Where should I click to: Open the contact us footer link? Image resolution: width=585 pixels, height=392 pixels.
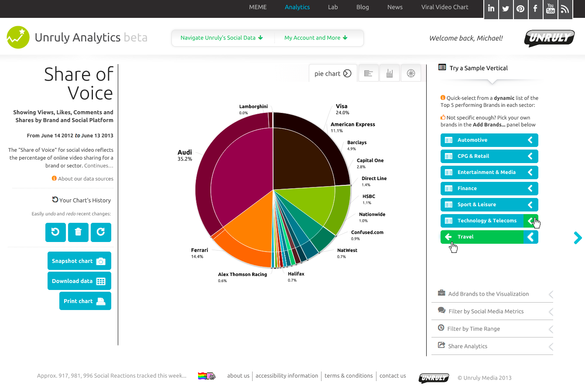click(393, 375)
